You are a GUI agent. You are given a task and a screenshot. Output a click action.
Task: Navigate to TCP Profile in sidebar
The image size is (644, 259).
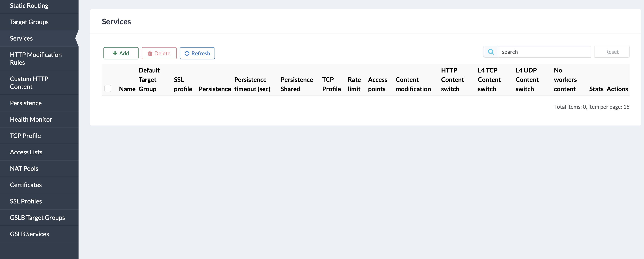[25, 136]
